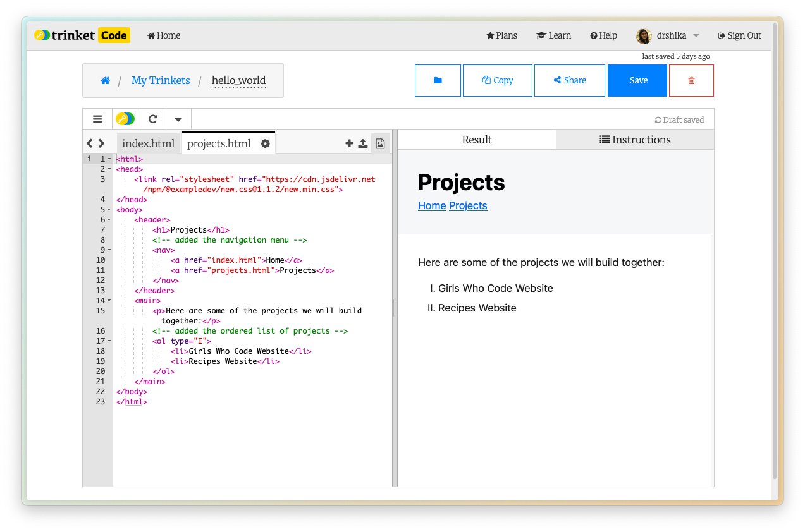Open the drshika user account dropdown
The width and height of the screenshot is (805, 532).
(x=668, y=35)
